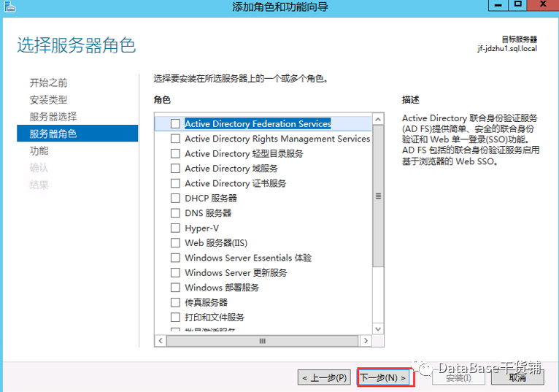Click the 取消 button

[x=517, y=377]
